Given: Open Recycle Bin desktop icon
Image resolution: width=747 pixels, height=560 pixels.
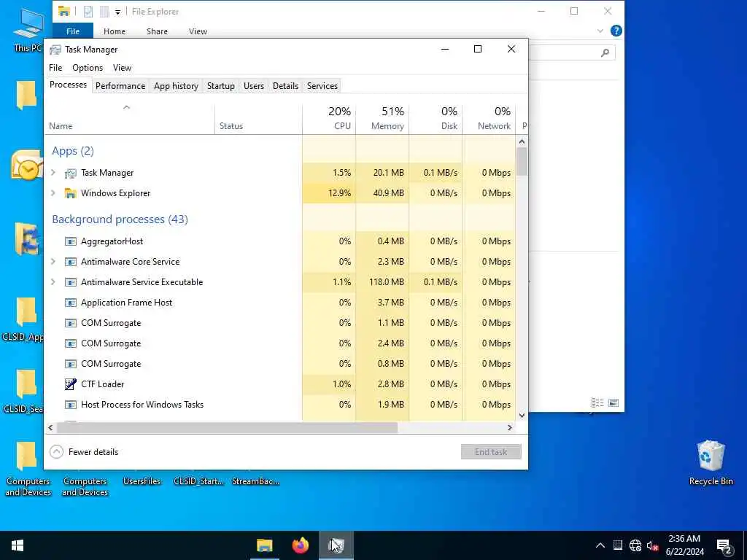Looking at the screenshot, I should click(x=711, y=463).
